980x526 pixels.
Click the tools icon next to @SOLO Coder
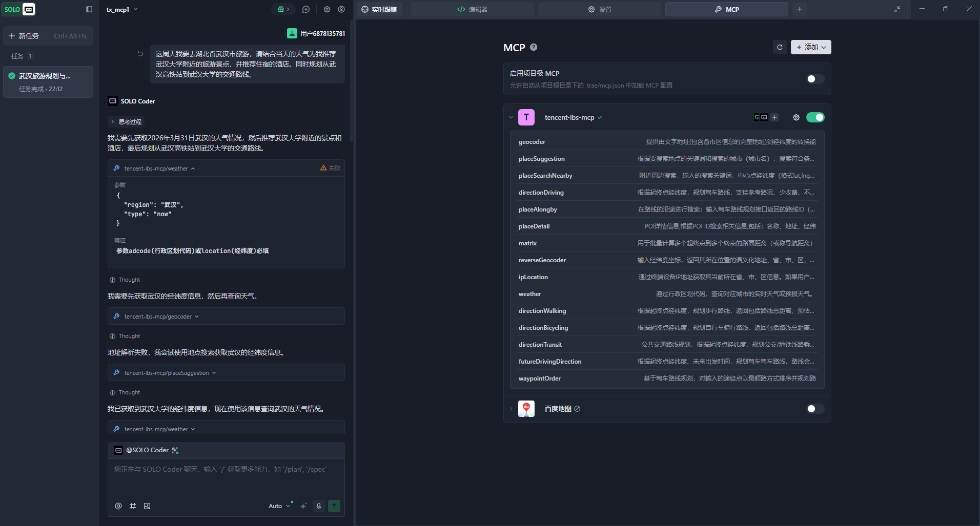coord(175,450)
